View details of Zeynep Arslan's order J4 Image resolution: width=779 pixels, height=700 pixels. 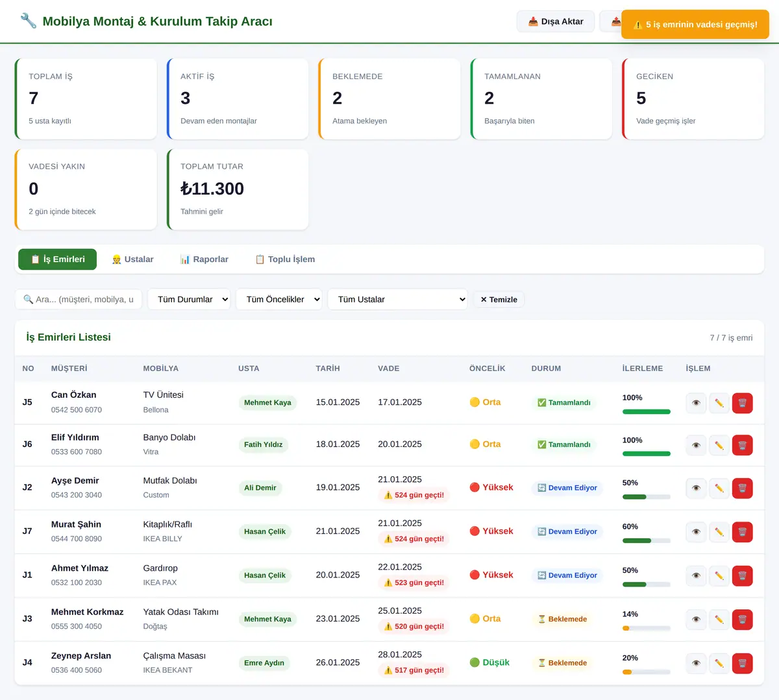(696, 663)
